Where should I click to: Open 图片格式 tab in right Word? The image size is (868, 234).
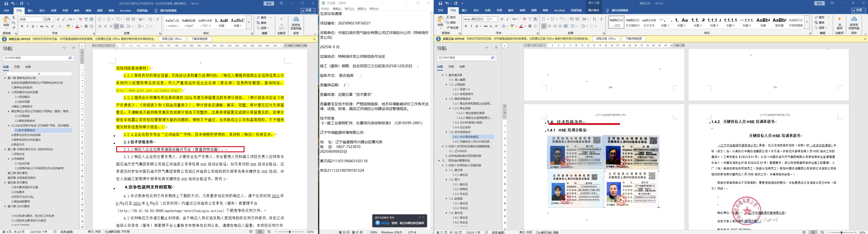tap(593, 10)
